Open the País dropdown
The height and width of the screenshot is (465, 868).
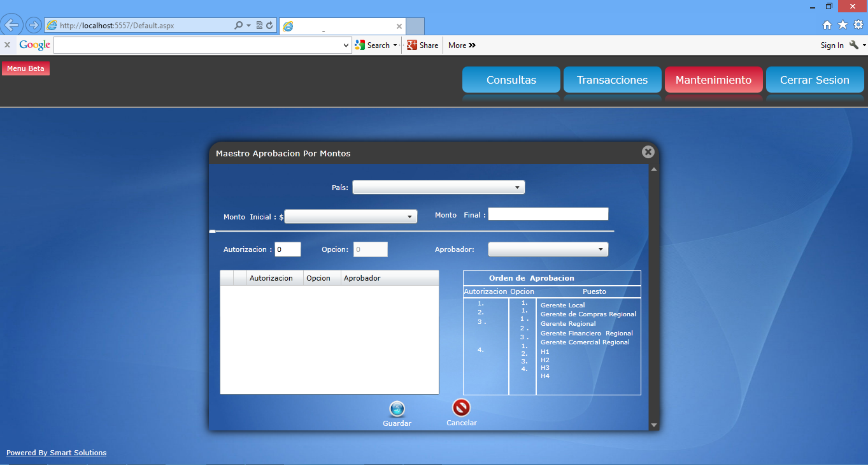pyautogui.click(x=438, y=187)
